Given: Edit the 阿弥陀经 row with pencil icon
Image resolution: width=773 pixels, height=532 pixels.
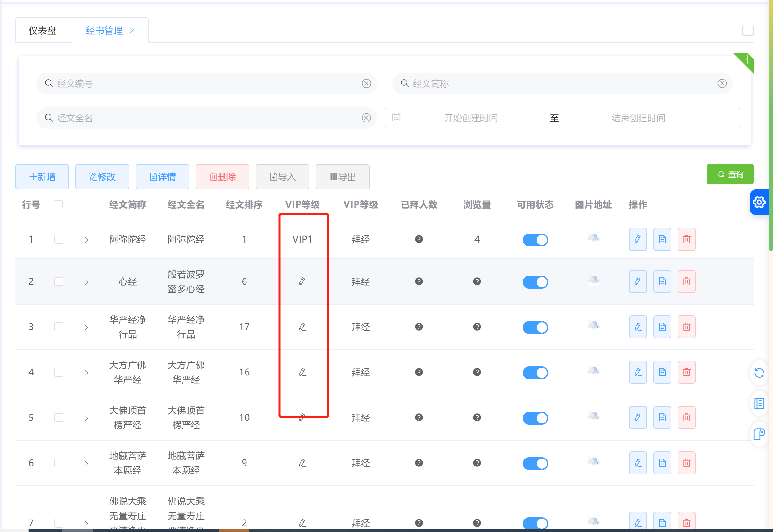Looking at the screenshot, I should tap(637, 239).
